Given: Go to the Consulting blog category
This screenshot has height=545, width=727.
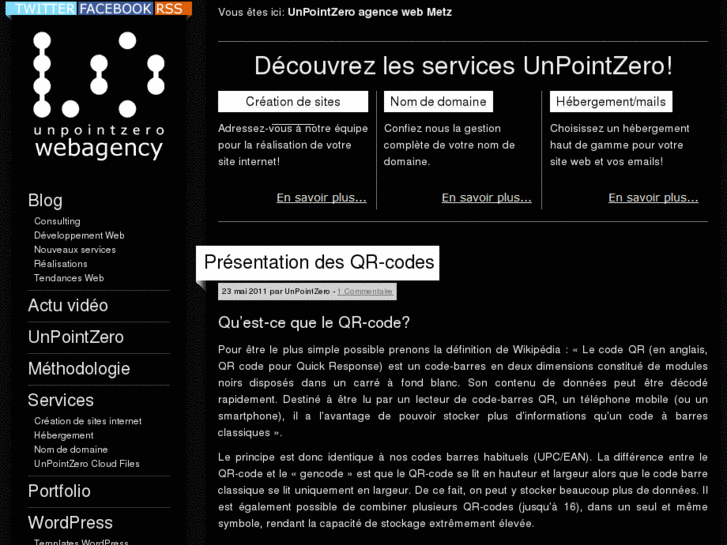Looking at the screenshot, I should coord(57,221).
